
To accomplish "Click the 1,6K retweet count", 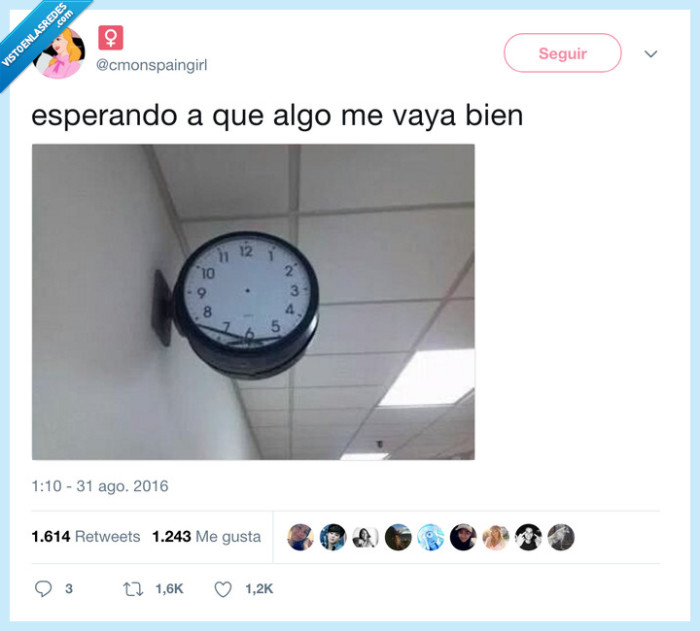I will pos(169,589).
